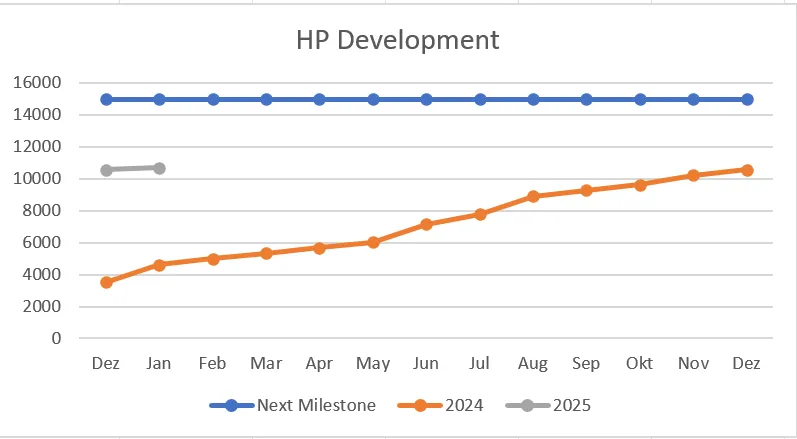Select the 8000 vertical axis label
Viewport: 797px width, 439px height.
click(42, 210)
